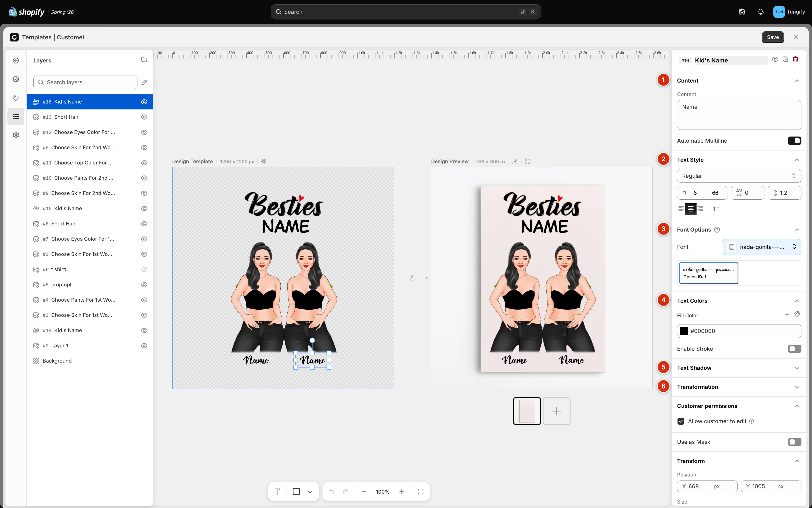Screen dimensions: 812x508
Task: Align text center
Action: point(691,209)
